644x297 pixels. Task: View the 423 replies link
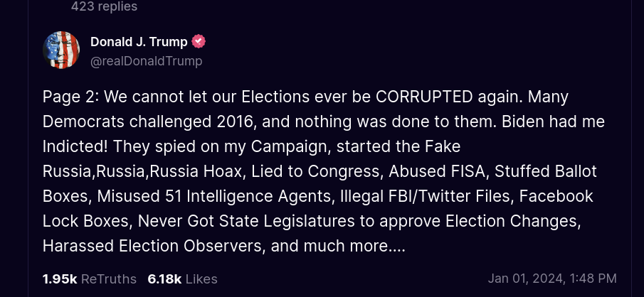(104, 6)
